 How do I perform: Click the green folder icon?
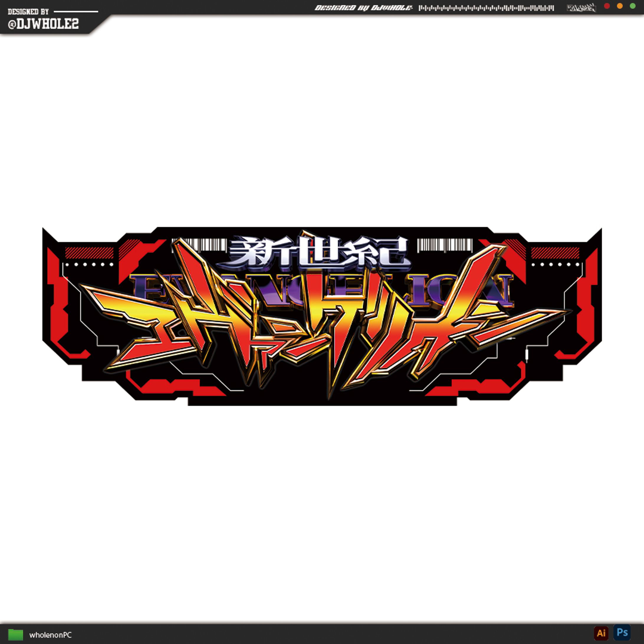[15, 634]
